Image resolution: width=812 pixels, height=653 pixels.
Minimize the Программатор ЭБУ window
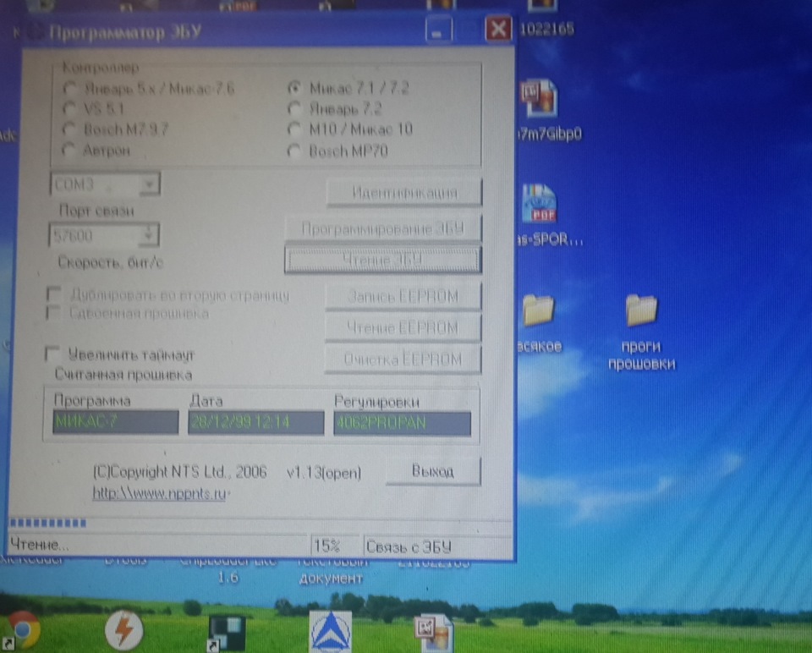click(438, 30)
